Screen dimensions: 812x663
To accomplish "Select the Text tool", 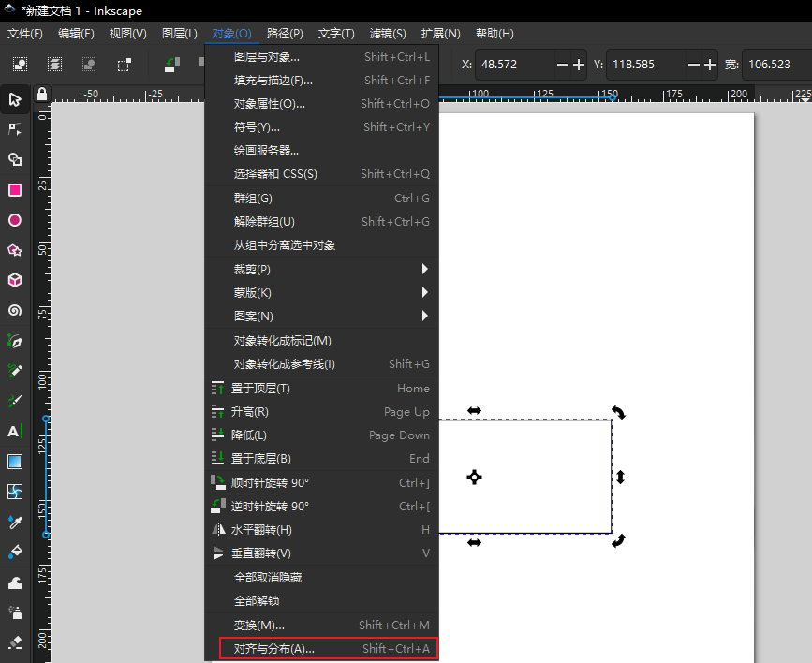I will [15, 431].
